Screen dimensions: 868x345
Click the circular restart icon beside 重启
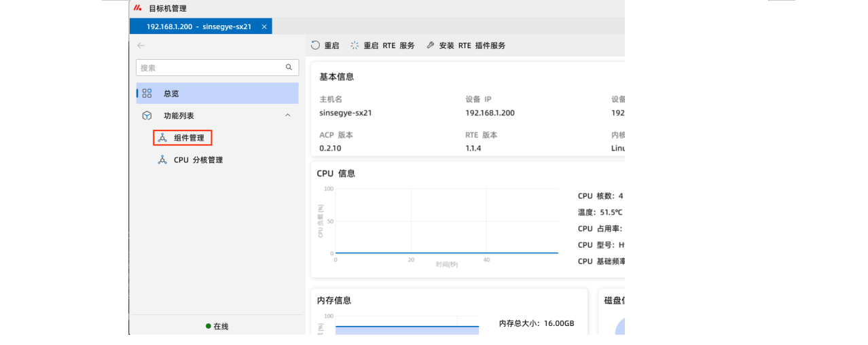[315, 46]
